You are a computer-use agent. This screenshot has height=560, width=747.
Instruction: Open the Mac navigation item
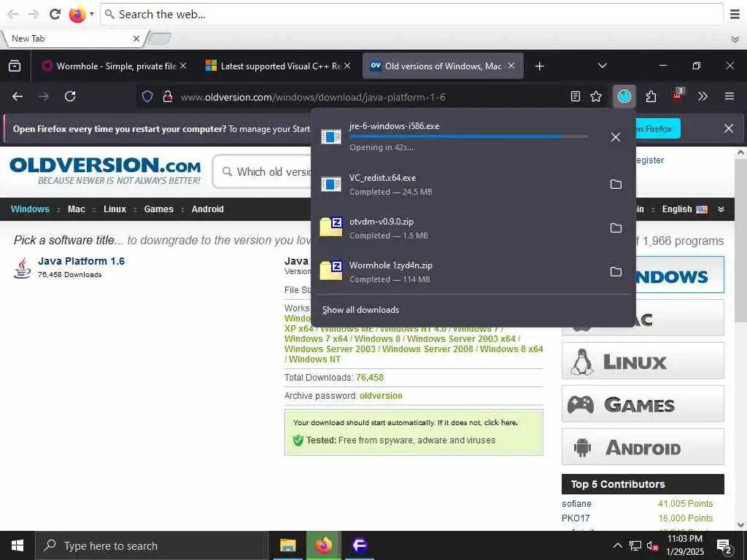tap(76, 209)
